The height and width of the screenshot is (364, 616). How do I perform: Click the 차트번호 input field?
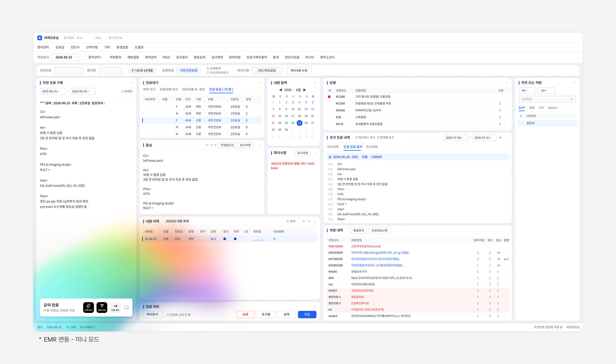tap(69, 70)
